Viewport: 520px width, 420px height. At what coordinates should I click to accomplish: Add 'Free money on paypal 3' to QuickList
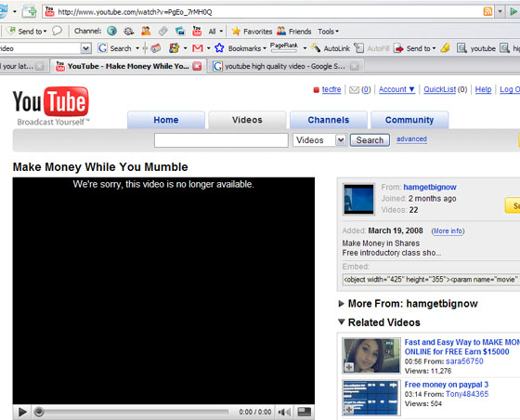coord(348,410)
